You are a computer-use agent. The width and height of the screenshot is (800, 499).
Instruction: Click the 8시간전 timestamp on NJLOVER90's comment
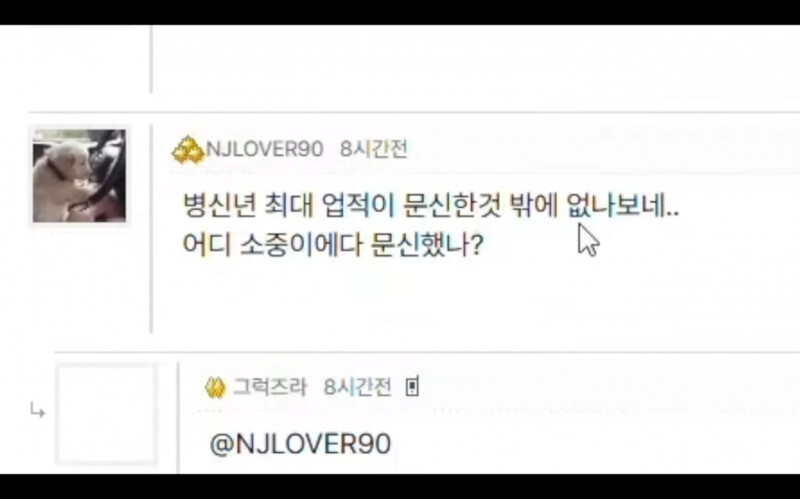pyautogui.click(x=374, y=149)
